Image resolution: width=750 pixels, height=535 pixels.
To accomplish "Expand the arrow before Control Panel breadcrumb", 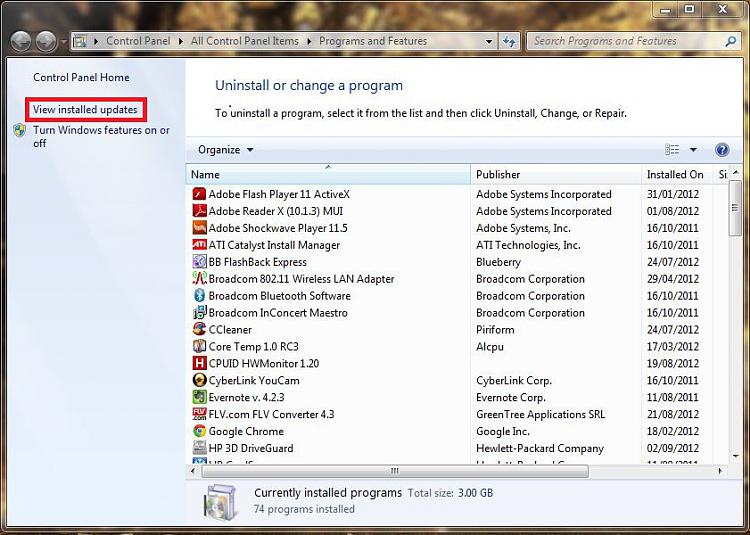I will click(96, 42).
